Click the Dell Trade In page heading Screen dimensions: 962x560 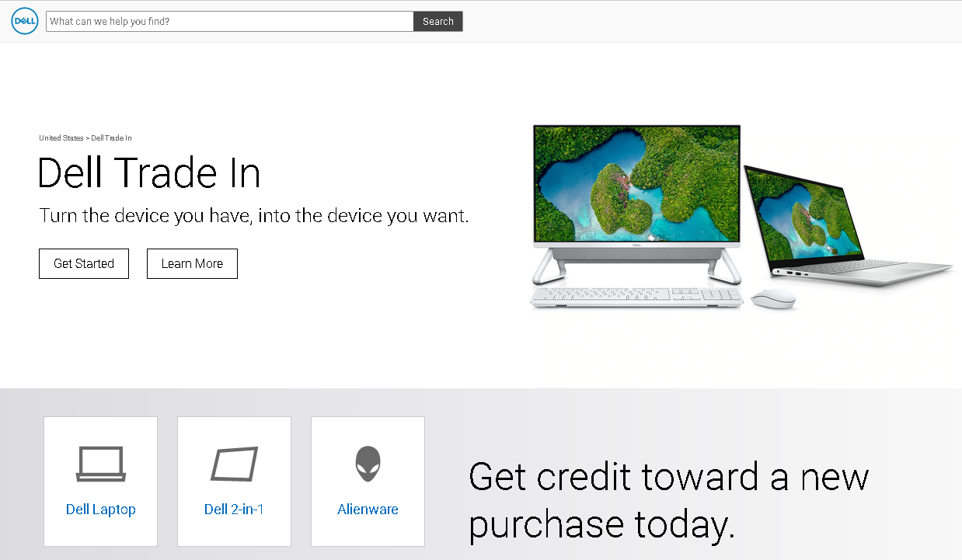pyautogui.click(x=149, y=173)
